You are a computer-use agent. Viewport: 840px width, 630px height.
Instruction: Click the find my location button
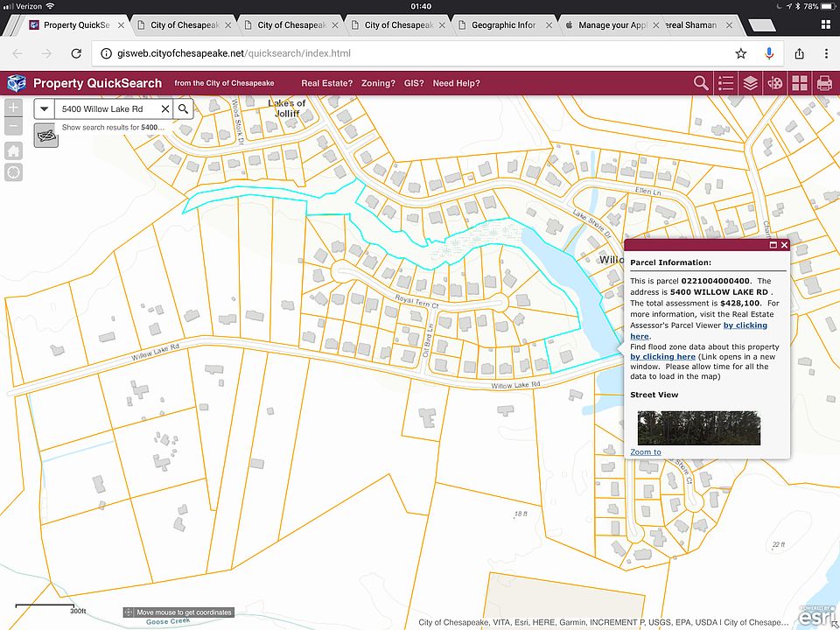[13, 172]
